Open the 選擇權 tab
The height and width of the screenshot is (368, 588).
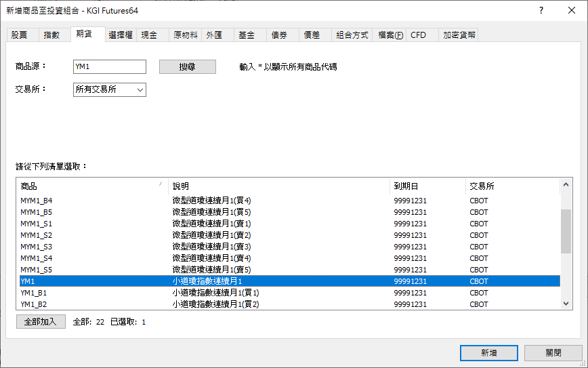tap(121, 35)
